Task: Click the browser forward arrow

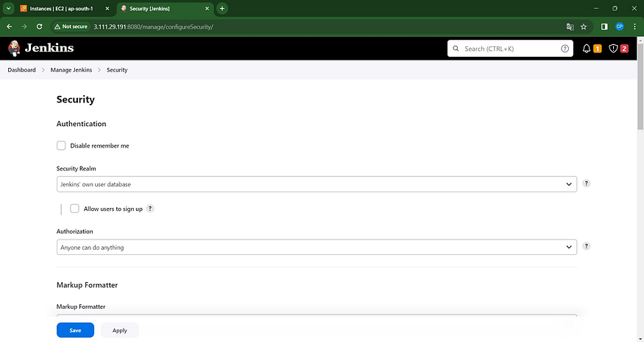Action: [24, 27]
